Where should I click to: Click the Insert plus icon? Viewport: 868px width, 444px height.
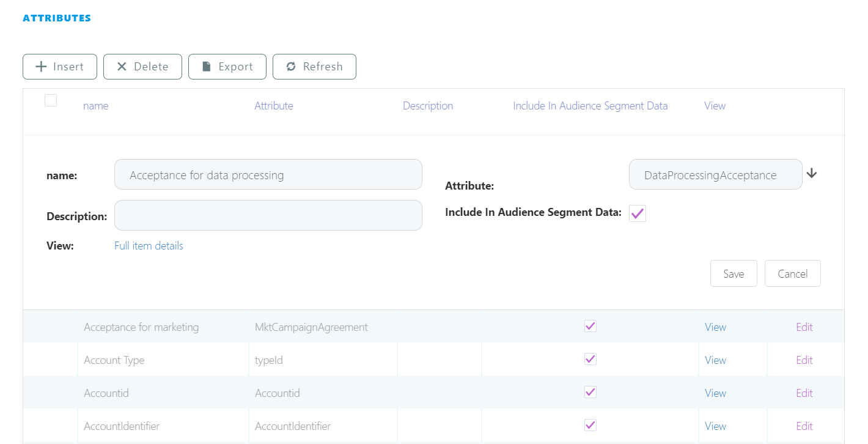pos(42,67)
